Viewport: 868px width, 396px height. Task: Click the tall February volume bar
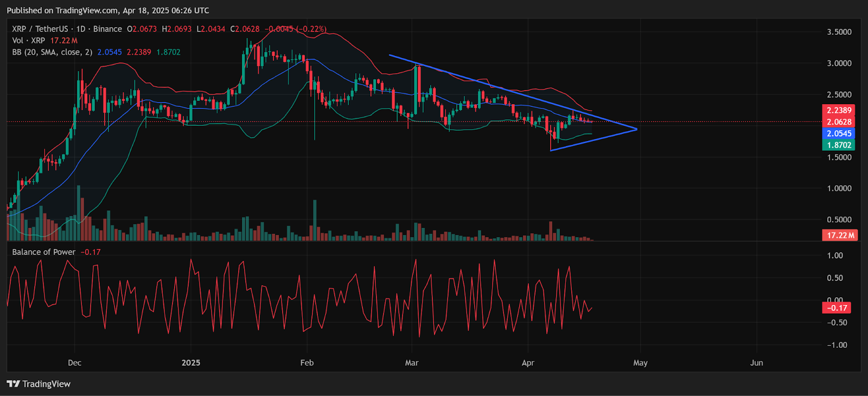(x=315, y=220)
